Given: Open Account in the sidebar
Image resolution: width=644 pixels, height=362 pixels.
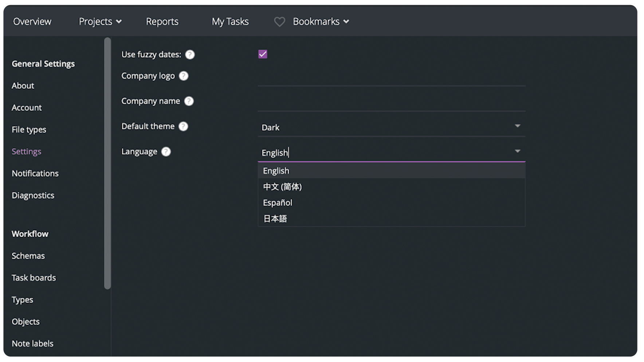Looking at the screenshot, I should 27,107.
